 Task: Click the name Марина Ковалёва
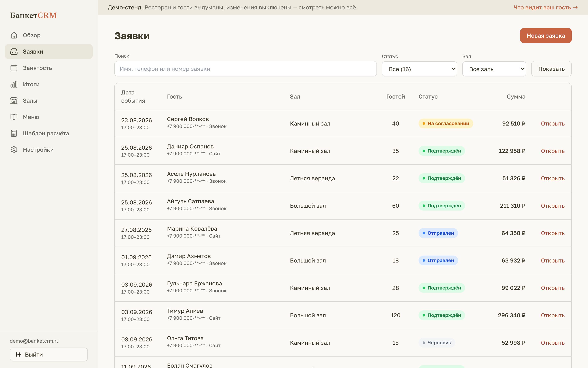point(192,229)
